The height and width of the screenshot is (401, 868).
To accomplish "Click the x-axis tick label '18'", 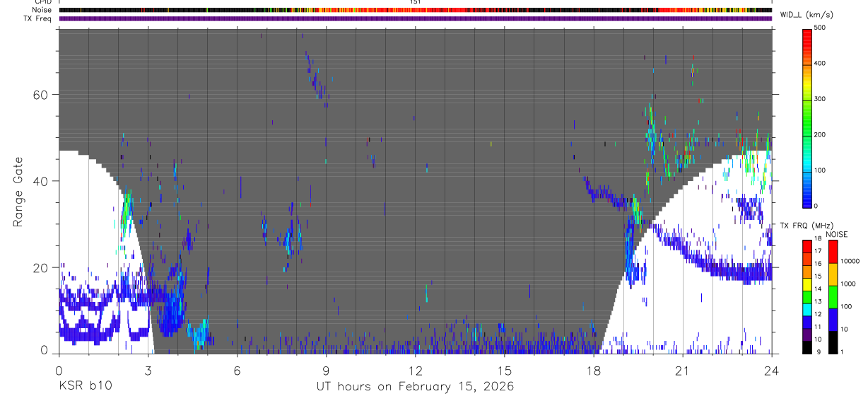I will [593, 370].
